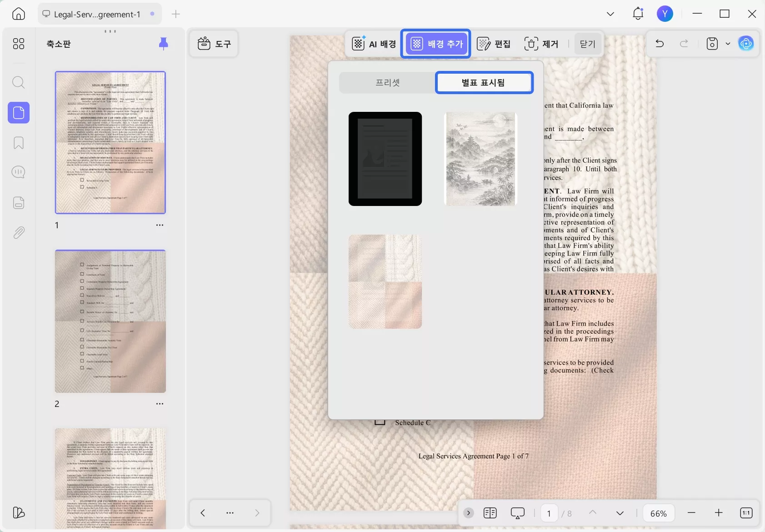Open the 도구 tools menu
Screen dimensions: 765x532
[x=214, y=44]
